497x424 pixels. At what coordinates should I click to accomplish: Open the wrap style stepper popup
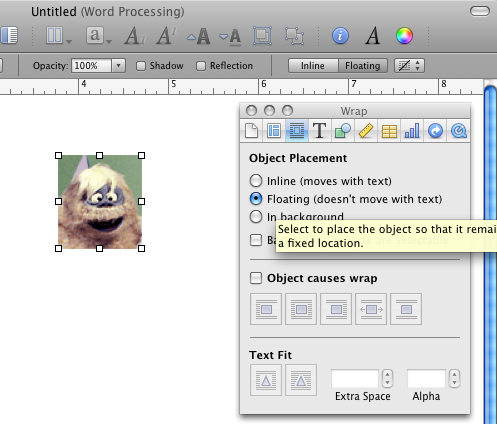[409, 66]
